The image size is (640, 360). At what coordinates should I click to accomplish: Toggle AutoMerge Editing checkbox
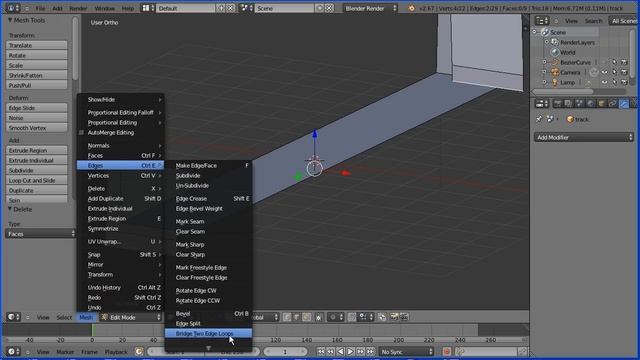pos(81,133)
